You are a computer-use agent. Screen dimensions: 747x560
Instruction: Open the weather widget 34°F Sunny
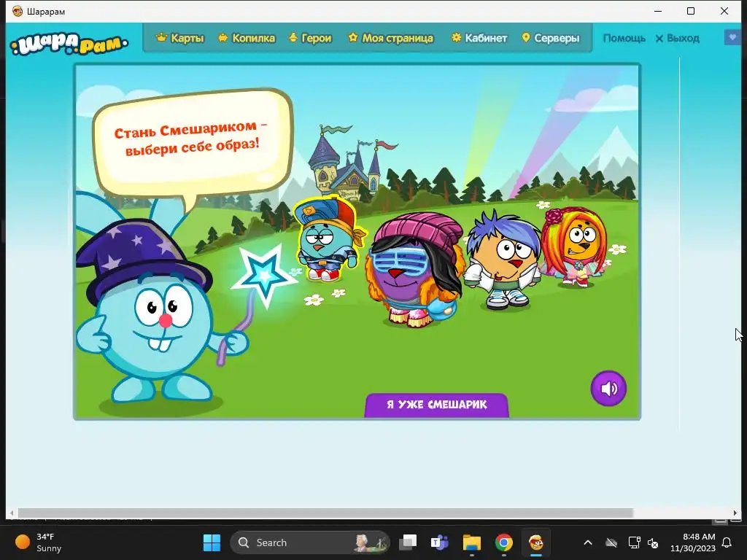39,542
